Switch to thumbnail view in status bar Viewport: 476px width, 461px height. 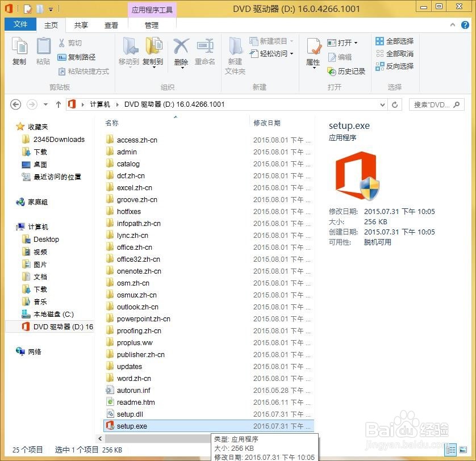(x=464, y=450)
